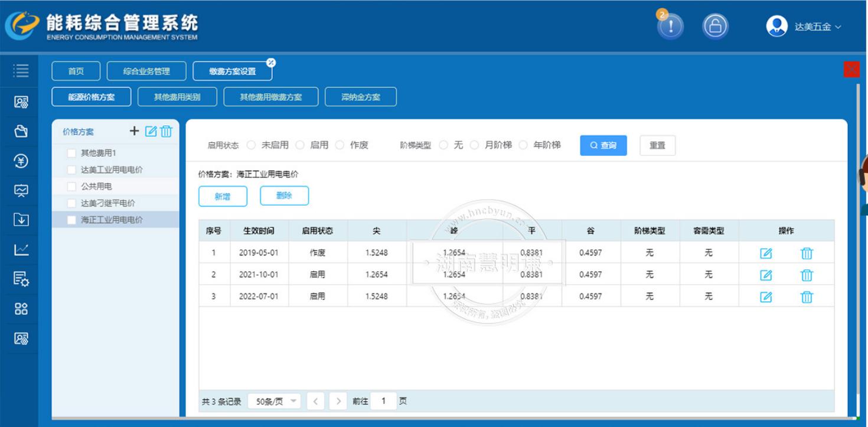The height and width of the screenshot is (427, 868).
Task: Select the 未启用 status radio button
Action: [x=252, y=145]
